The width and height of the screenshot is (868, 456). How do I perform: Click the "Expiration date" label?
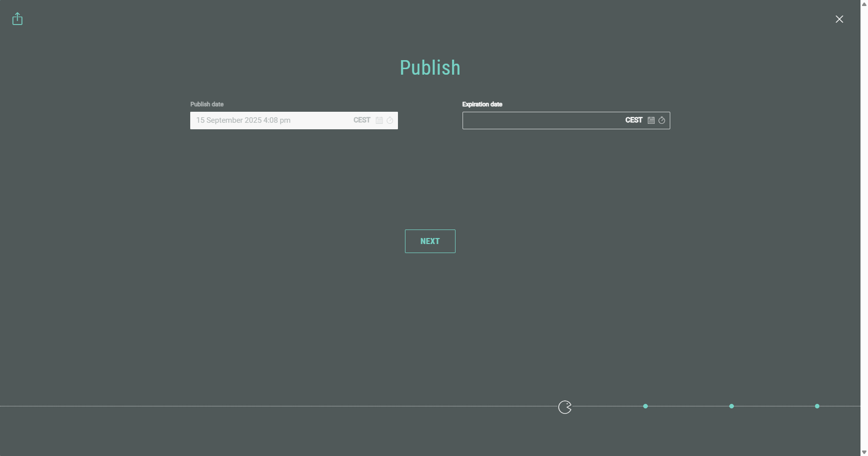click(482, 104)
